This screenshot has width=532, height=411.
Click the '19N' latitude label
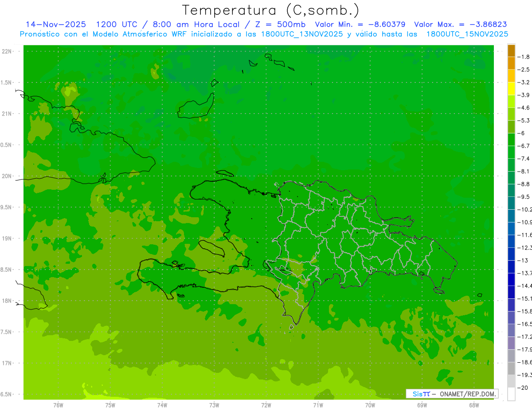pos(7,239)
